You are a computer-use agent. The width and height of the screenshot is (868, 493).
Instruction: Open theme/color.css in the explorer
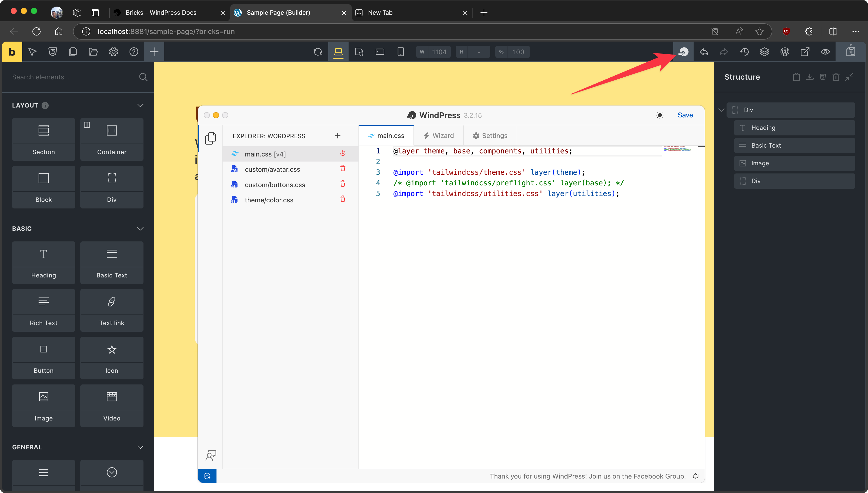coord(269,200)
